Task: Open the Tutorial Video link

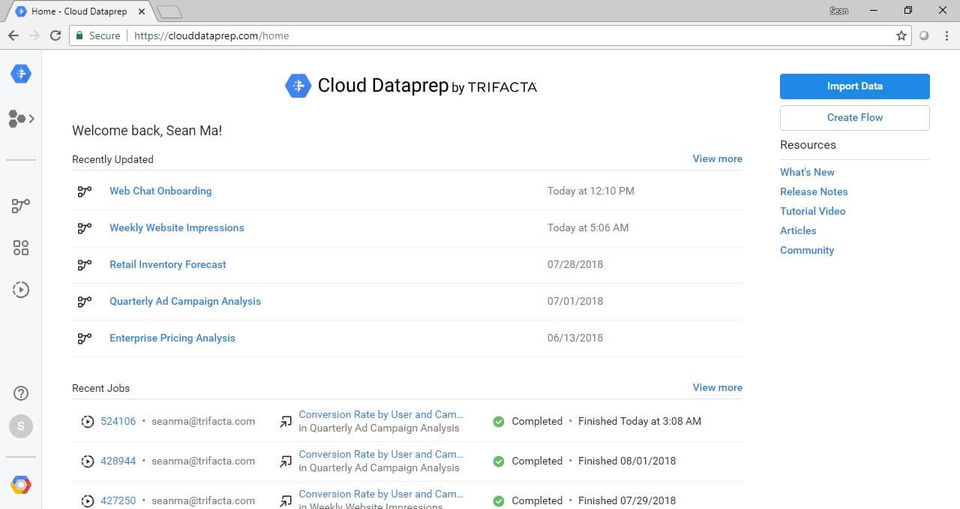Action: (x=812, y=211)
